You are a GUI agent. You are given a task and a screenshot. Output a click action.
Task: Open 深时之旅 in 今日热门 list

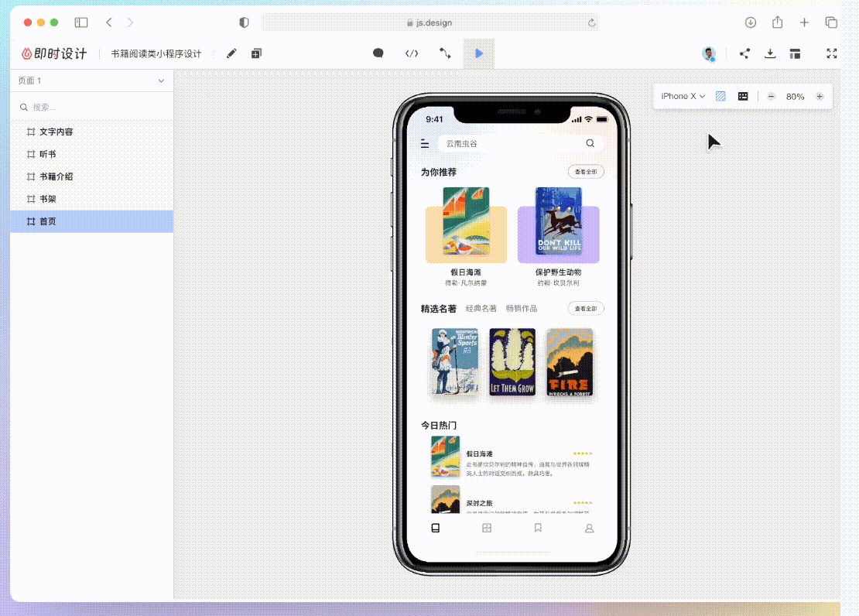pos(511,500)
